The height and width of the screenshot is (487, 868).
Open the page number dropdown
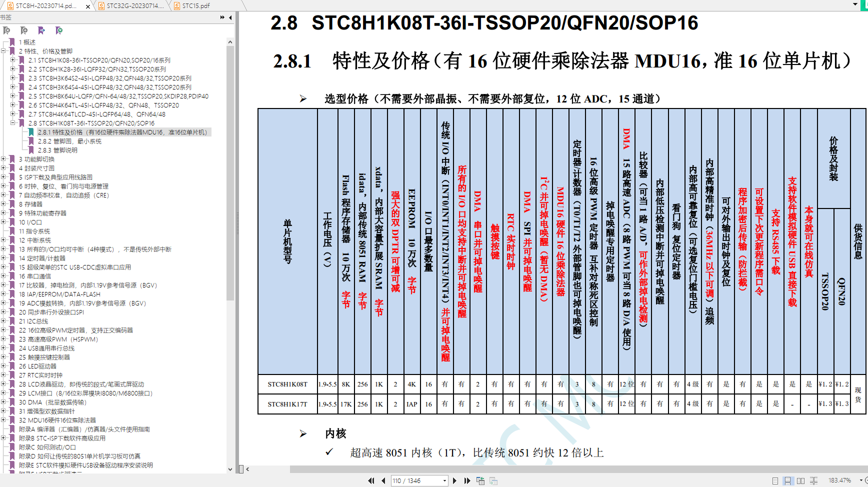(x=444, y=481)
